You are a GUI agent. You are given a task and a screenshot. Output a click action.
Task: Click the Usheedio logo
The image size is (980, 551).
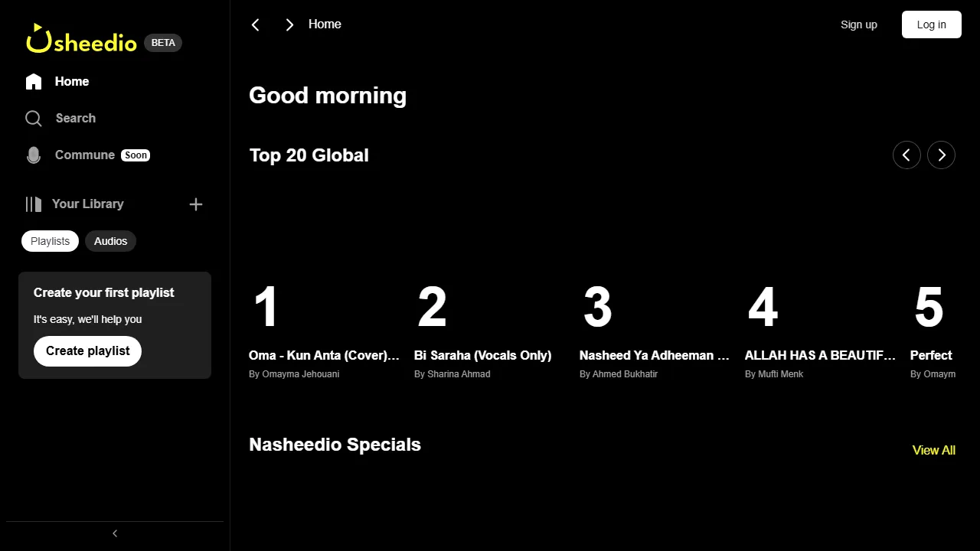pos(80,42)
